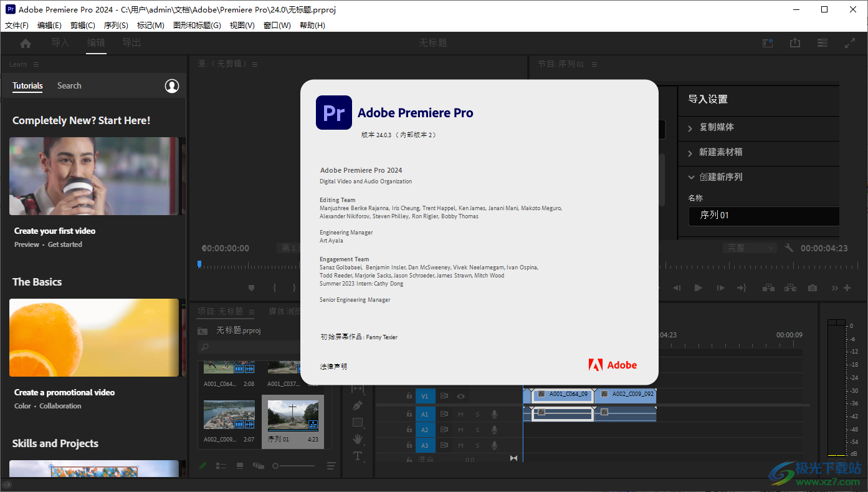Switch to the 导入 tab
The image size is (868, 492).
tap(60, 43)
